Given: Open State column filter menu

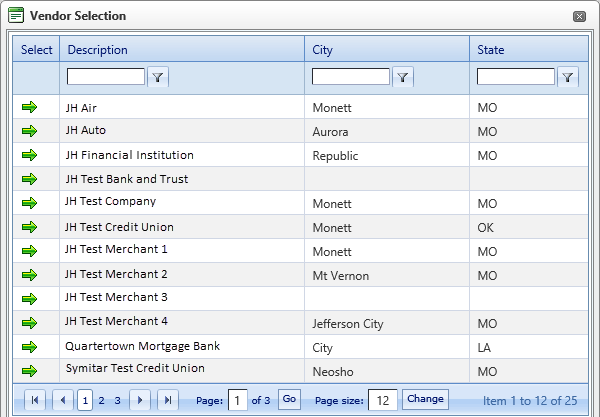Looking at the screenshot, I should pyautogui.click(x=568, y=77).
